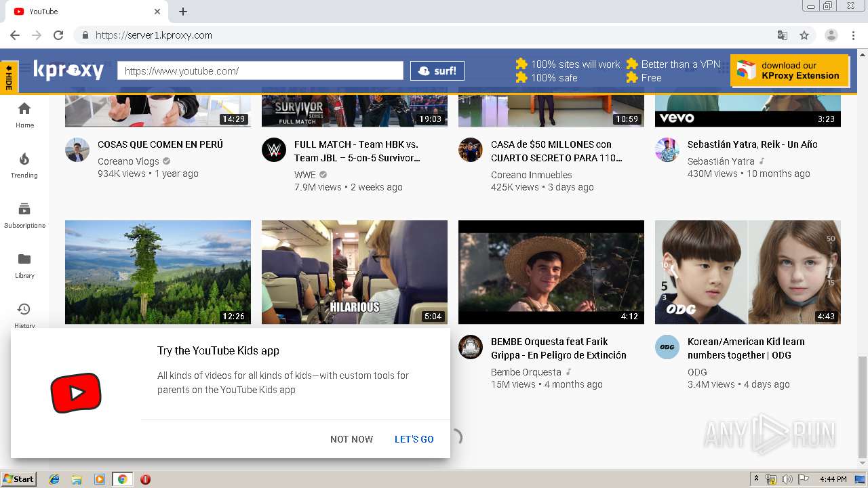Screen dimensions: 868x488
Task: Open the Home sidebar item
Action: [x=24, y=115]
